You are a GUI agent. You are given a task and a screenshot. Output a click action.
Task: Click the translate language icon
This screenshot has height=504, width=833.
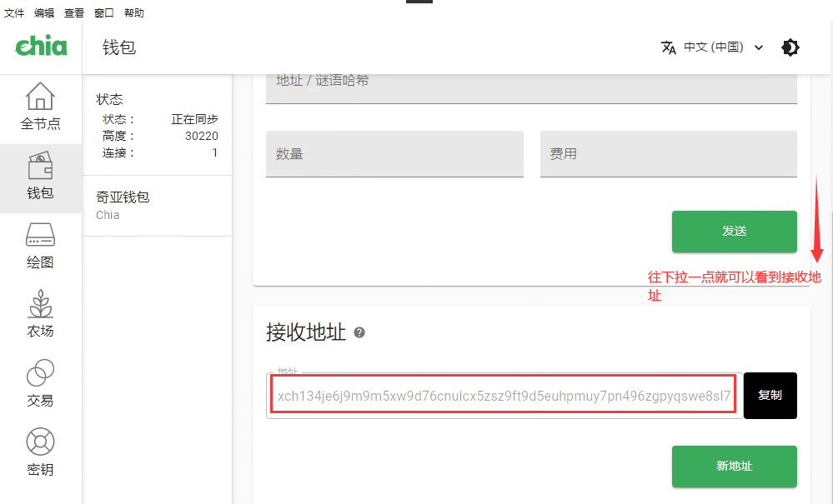(x=669, y=47)
